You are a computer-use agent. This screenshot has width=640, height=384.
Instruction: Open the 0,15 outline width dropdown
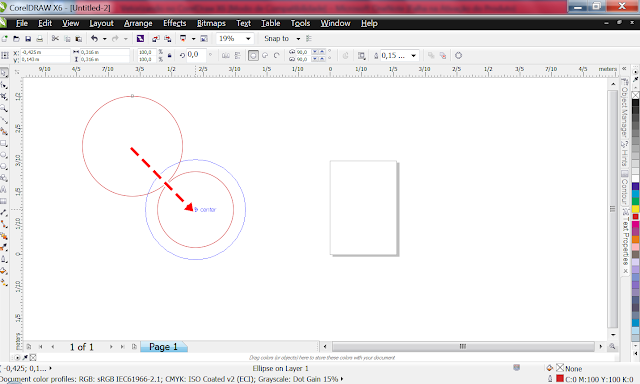point(413,55)
